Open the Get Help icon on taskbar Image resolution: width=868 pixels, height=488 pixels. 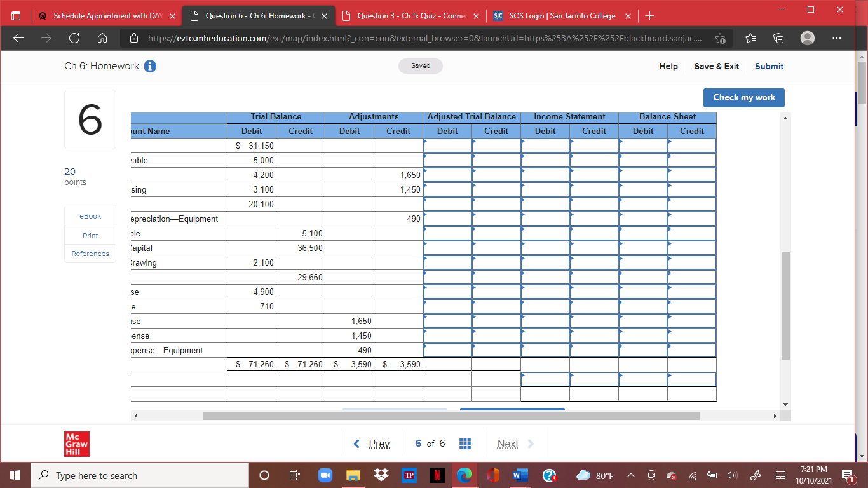(x=550, y=475)
